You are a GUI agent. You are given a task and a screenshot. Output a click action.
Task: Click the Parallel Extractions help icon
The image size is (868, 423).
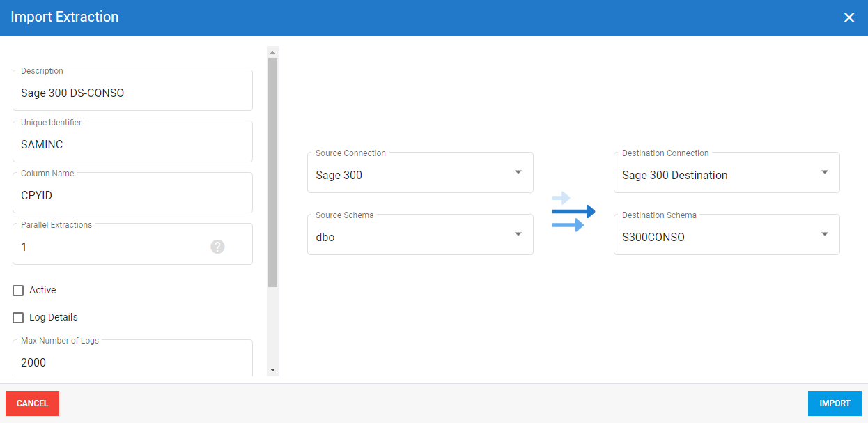point(217,247)
